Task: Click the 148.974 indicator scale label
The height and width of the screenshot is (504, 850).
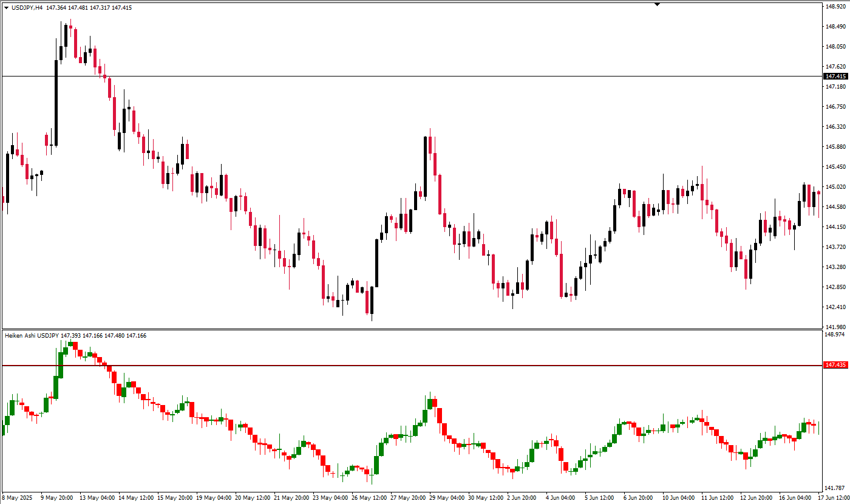Action: tap(836, 335)
